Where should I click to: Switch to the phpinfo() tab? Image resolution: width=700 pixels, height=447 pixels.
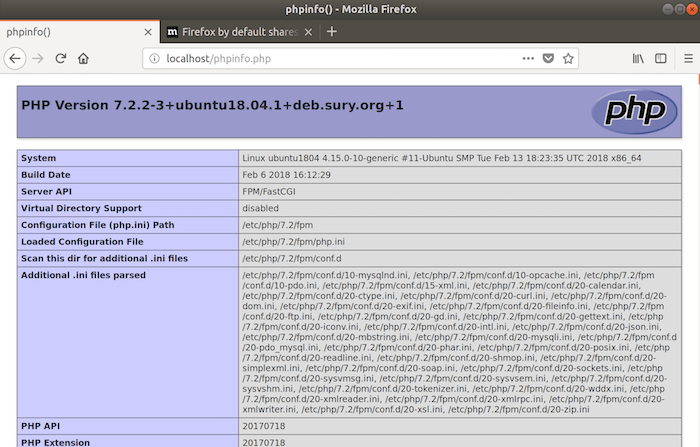point(79,32)
